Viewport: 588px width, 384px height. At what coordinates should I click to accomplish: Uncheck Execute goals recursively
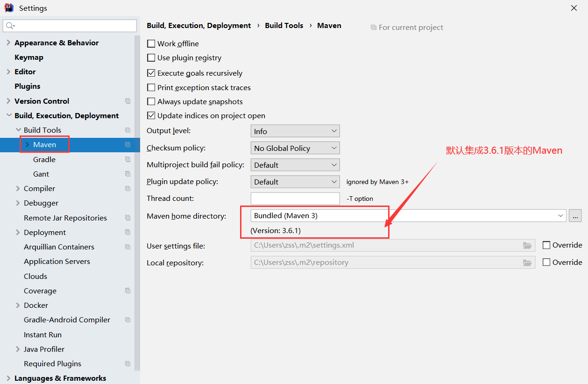pos(151,73)
